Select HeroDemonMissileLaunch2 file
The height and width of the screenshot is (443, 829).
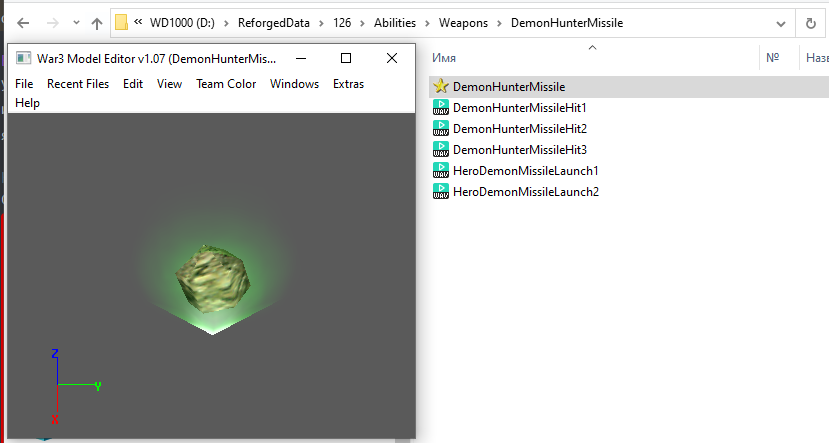526,192
